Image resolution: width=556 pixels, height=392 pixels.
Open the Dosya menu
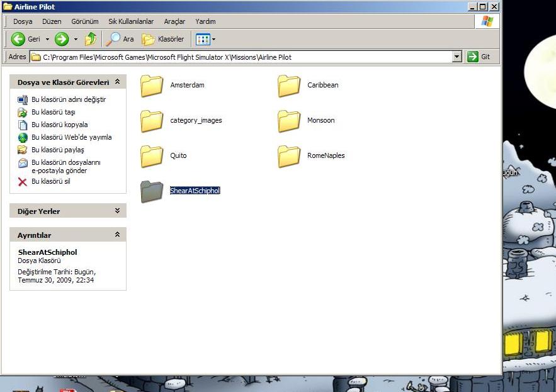[x=23, y=21]
